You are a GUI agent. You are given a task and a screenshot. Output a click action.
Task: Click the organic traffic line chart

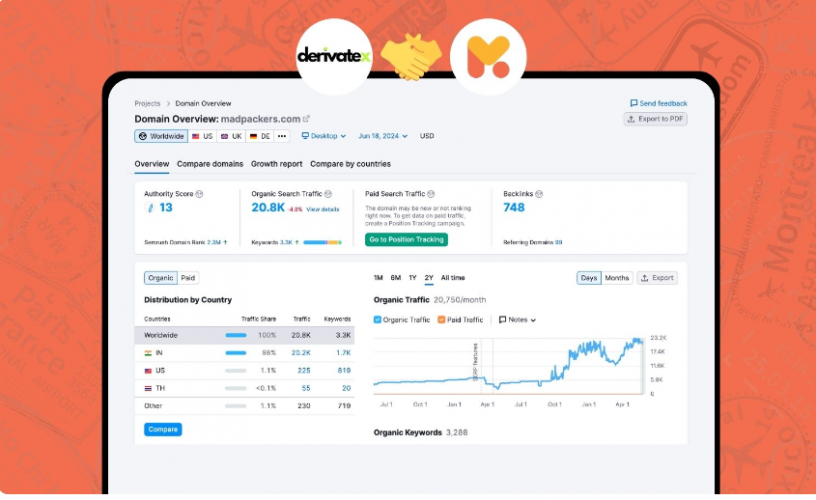[x=509, y=367]
